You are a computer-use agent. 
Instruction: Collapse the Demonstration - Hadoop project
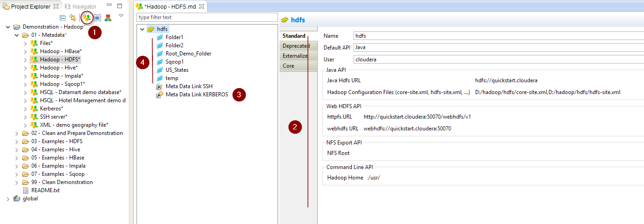tap(8, 27)
